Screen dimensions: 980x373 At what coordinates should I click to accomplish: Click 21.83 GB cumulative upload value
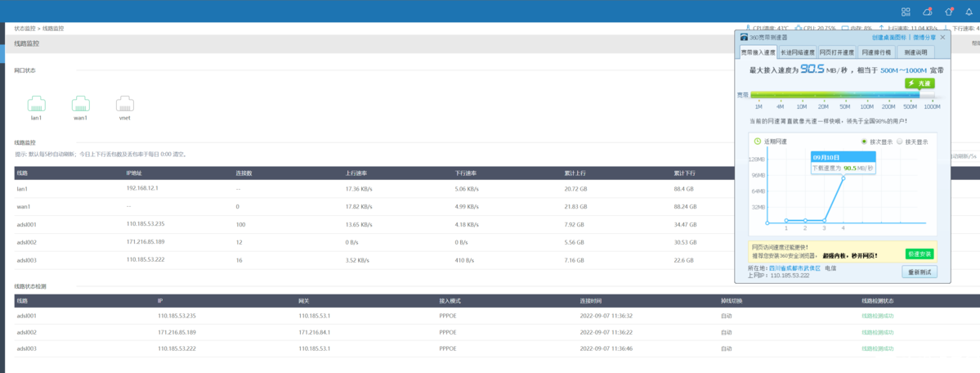(574, 206)
